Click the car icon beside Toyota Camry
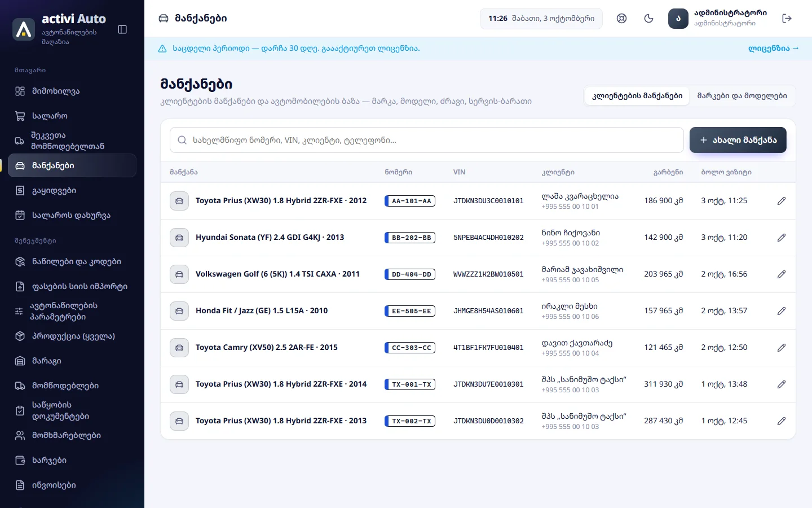812x508 pixels. tap(179, 348)
